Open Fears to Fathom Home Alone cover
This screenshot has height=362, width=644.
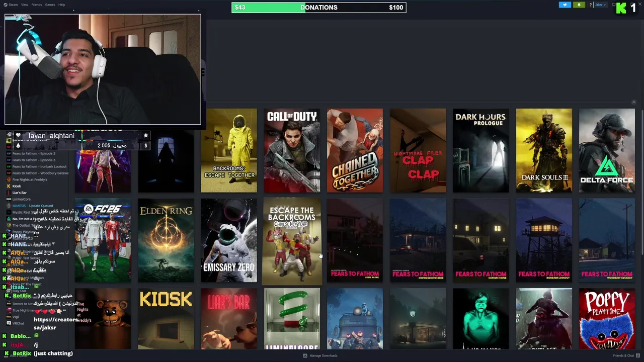[355, 240]
